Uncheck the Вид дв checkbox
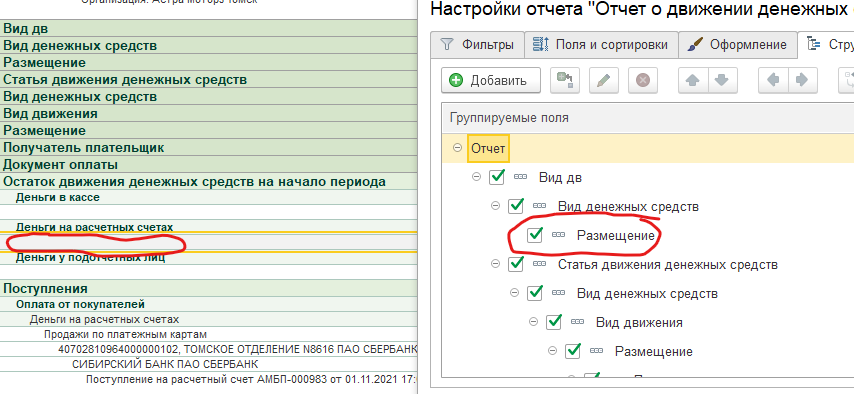Screen dimensions: 854x394 tap(497, 177)
